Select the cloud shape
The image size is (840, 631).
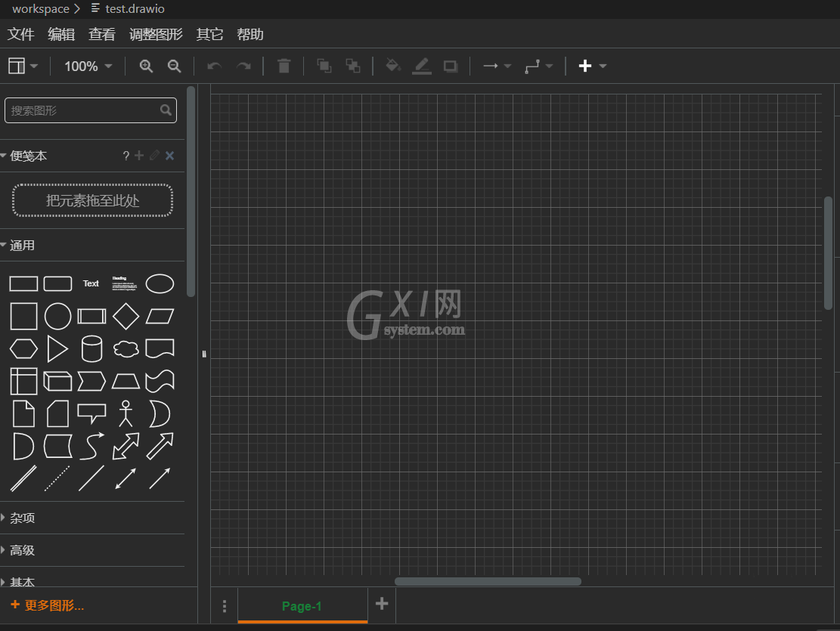click(x=126, y=348)
